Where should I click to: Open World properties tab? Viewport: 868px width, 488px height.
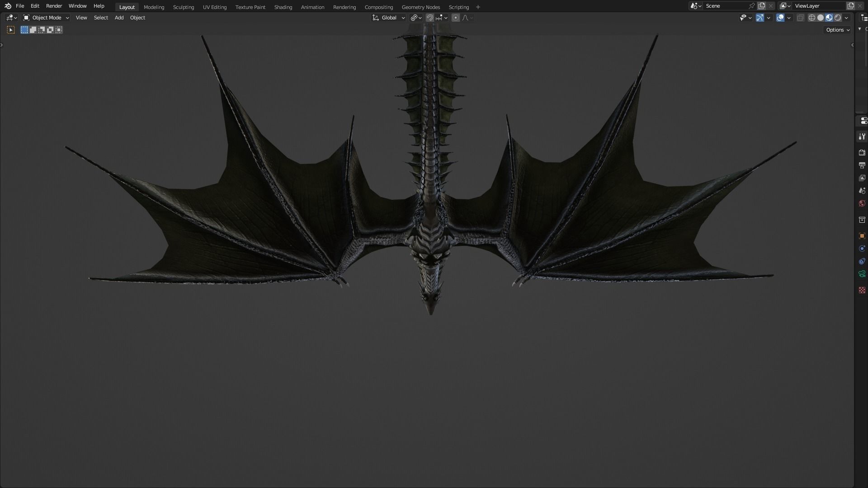coord(862,203)
